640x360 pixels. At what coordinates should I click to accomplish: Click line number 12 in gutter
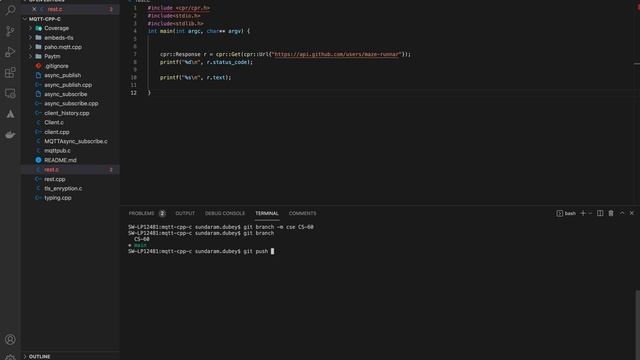pyautogui.click(x=133, y=93)
